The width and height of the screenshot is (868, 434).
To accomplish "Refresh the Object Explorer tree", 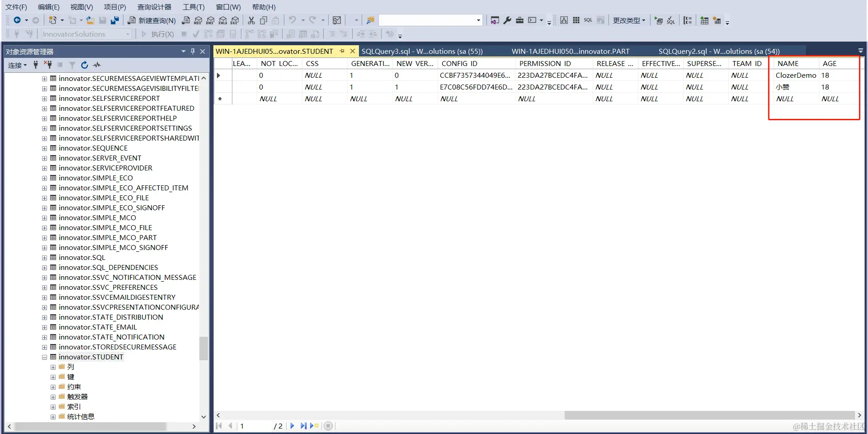I will [85, 65].
